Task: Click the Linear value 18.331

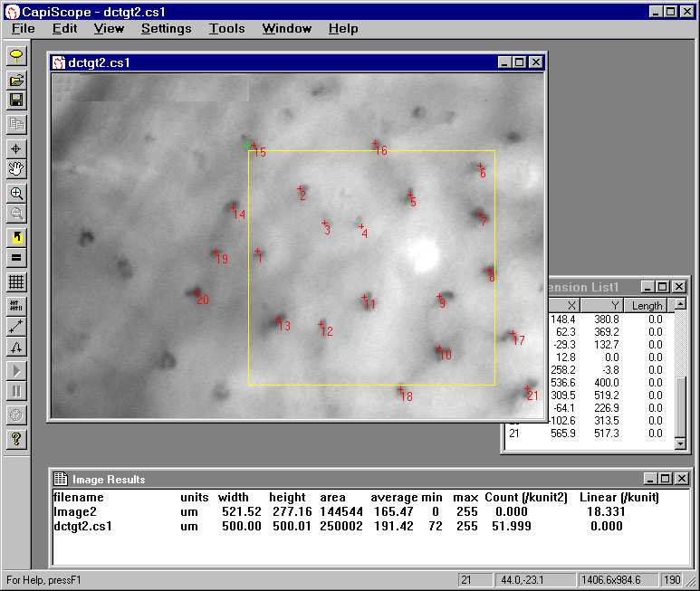Action: [606, 511]
